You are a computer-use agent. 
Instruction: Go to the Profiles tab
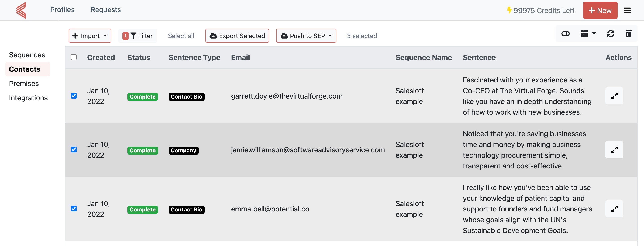click(62, 10)
